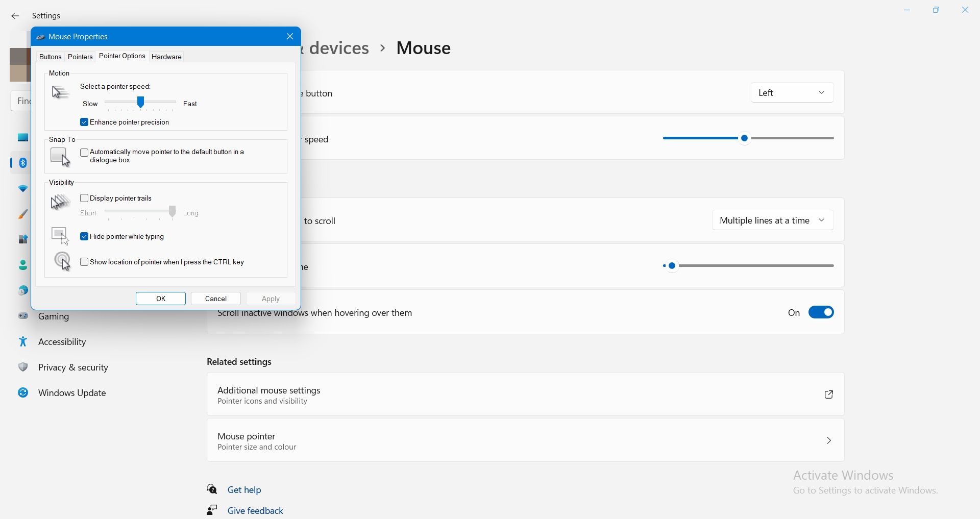This screenshot has height=519, width=980.
Task: Switch to the Pointers tab
Action: coord(80,57)
